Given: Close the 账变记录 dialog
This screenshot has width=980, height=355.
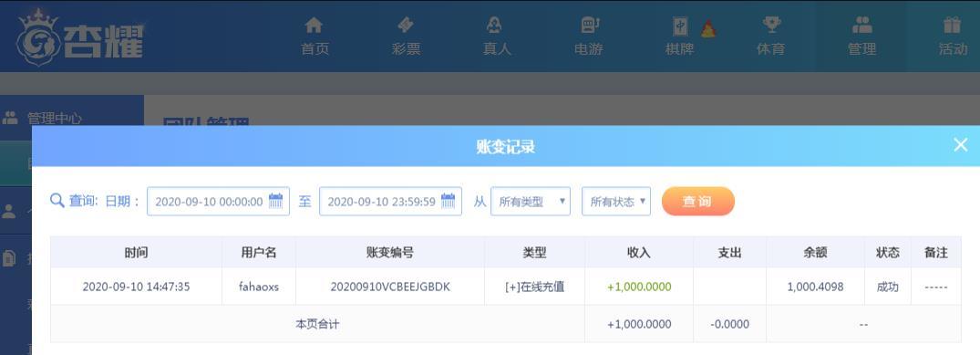Looking at the screenshot, I should (x=961, y=145).
